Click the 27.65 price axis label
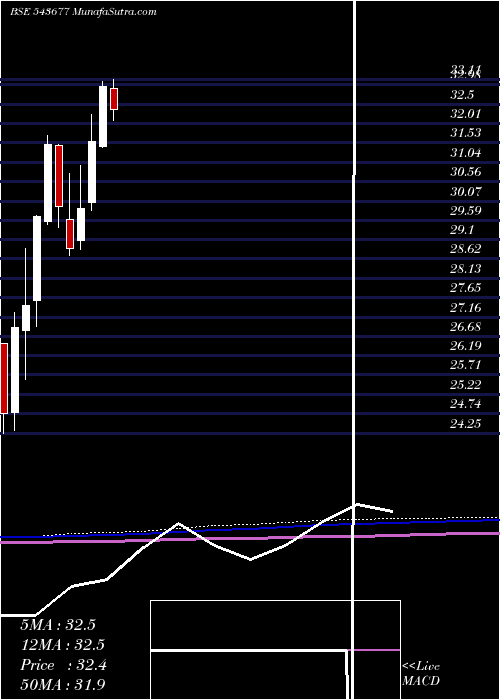The image size is (500, 700). [x=466, y=288]
